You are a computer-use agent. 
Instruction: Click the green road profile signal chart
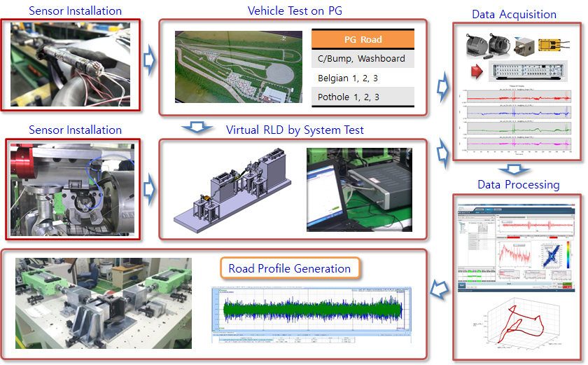tap(311, 309)
